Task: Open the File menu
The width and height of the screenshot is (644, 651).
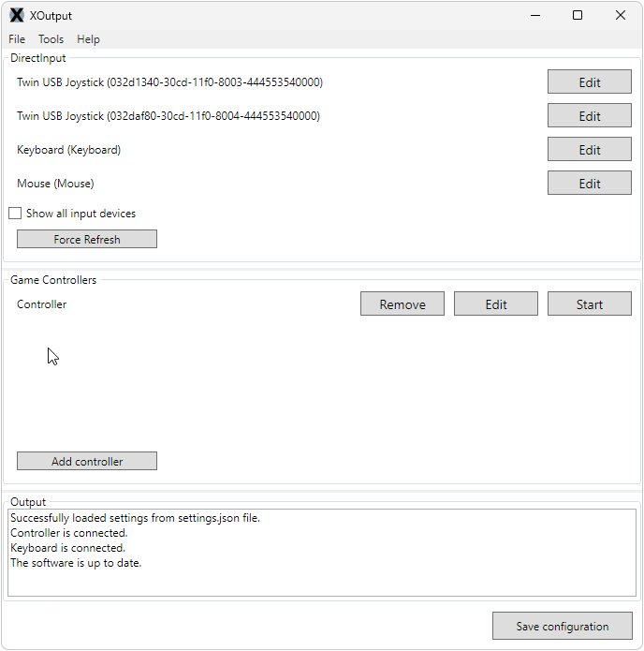Action: point(17,39)
